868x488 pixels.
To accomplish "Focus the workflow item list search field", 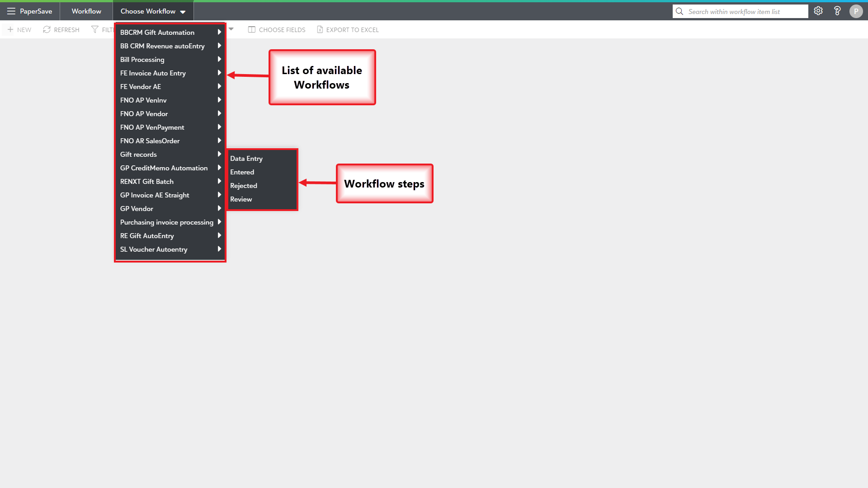I will (x=745, y=12).
